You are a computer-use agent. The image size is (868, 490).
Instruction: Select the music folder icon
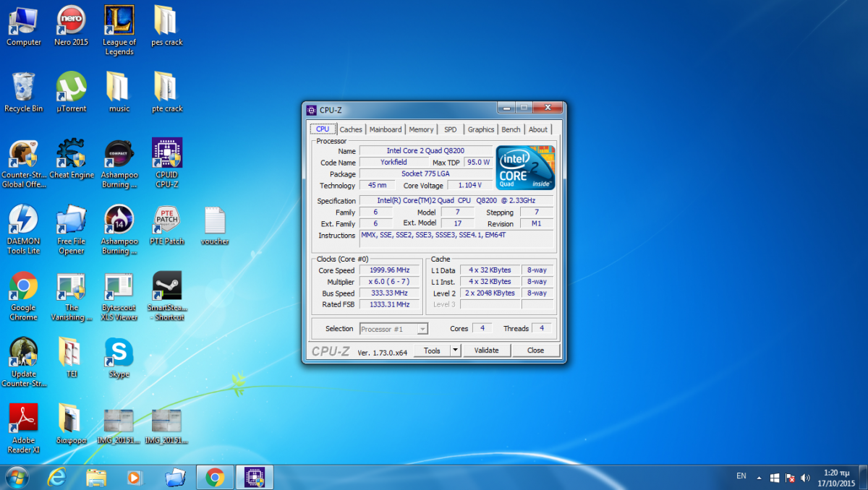point(119,93)
